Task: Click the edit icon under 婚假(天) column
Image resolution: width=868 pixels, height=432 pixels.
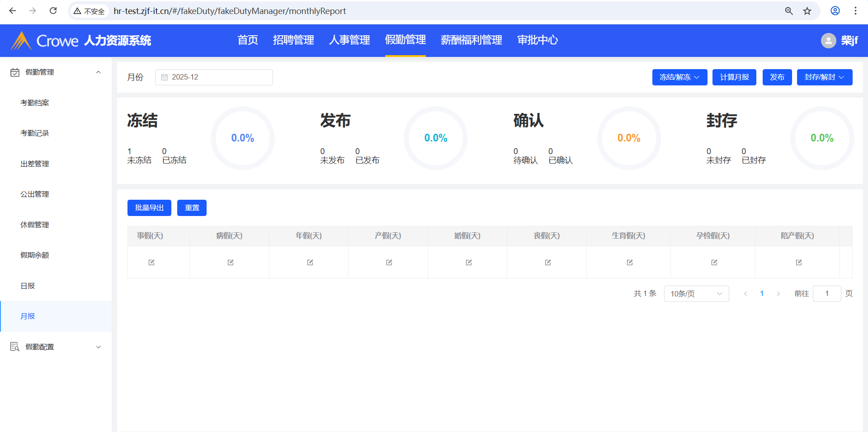Action: tap(469, 263)
